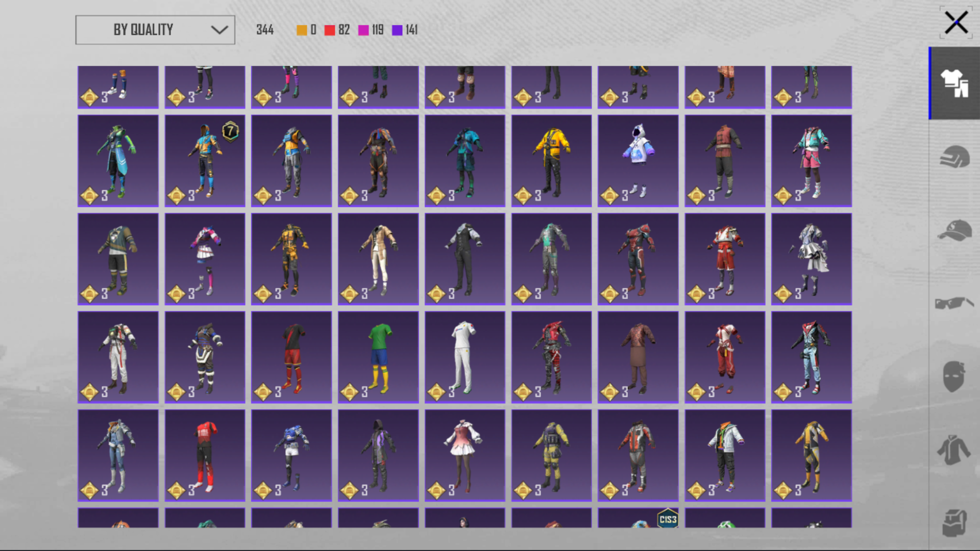Select the olive tactical vest outfit
The height and width of the screenshot is (551, 980).
pos(551,455)
